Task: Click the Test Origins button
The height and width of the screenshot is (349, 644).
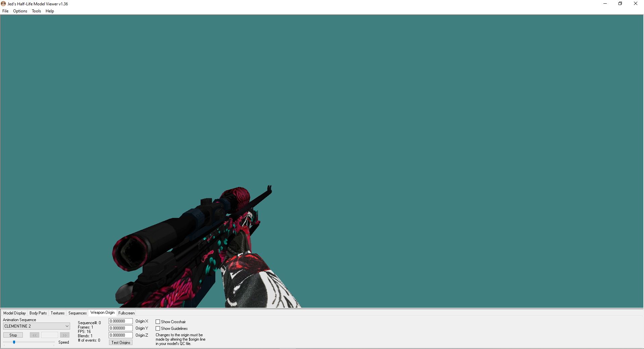Action: click(121, 343)
